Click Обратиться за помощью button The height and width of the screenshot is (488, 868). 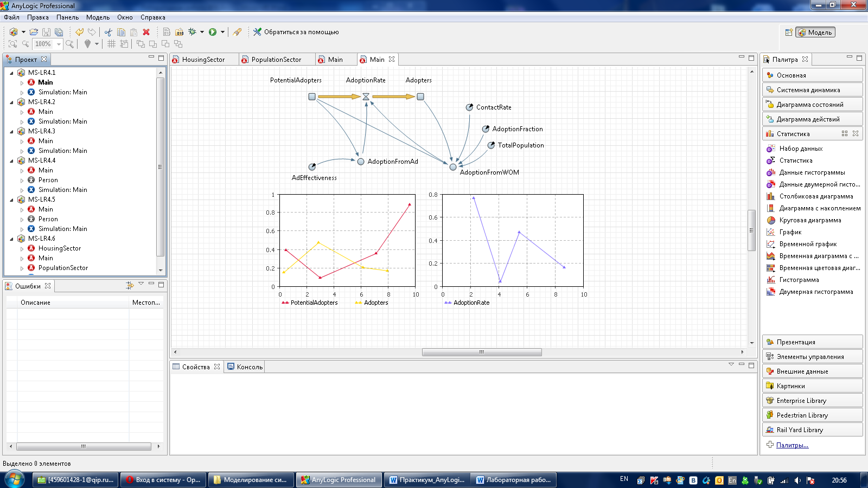(301, 32)
